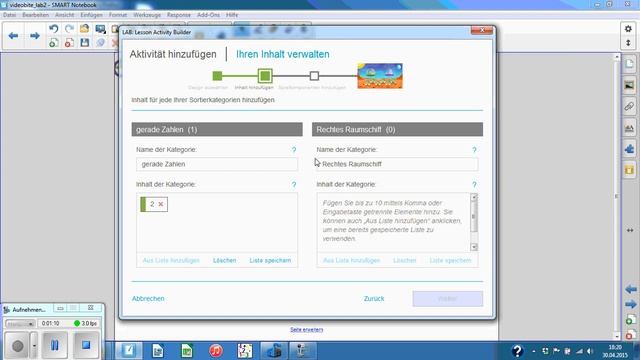Open a file with the folder icon
Image resolution: width=640 pixels, height=360 pixels.
pos(84,29)
